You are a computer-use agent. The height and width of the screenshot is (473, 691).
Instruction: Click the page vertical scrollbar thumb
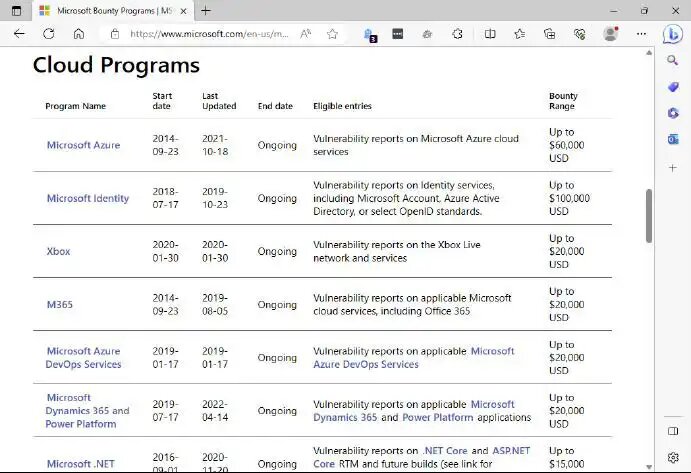[x=649, y=216]
